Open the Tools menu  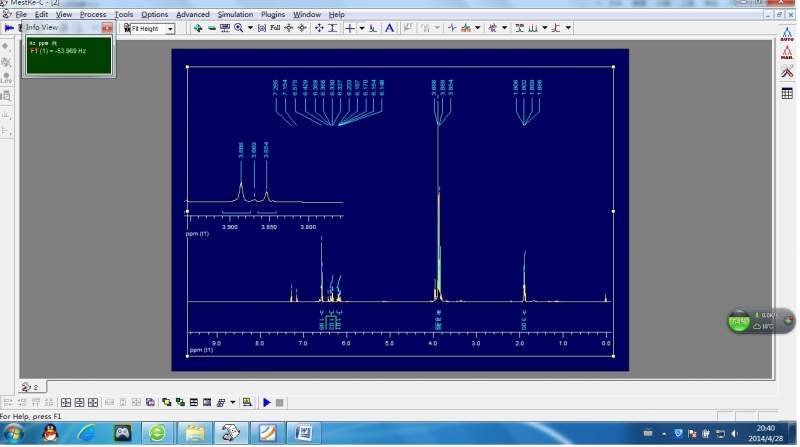tap(123, 14)
